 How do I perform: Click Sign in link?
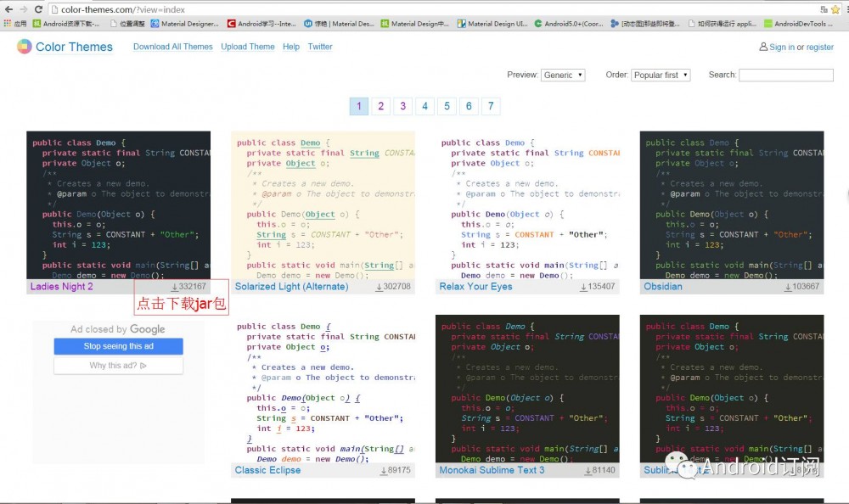tap(782, 48)
